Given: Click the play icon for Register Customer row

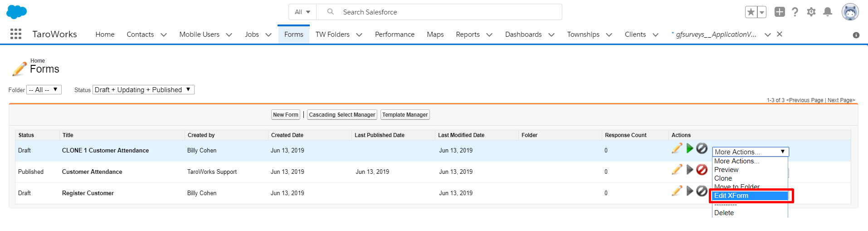Looking at the screenshot, I should 690,191.
